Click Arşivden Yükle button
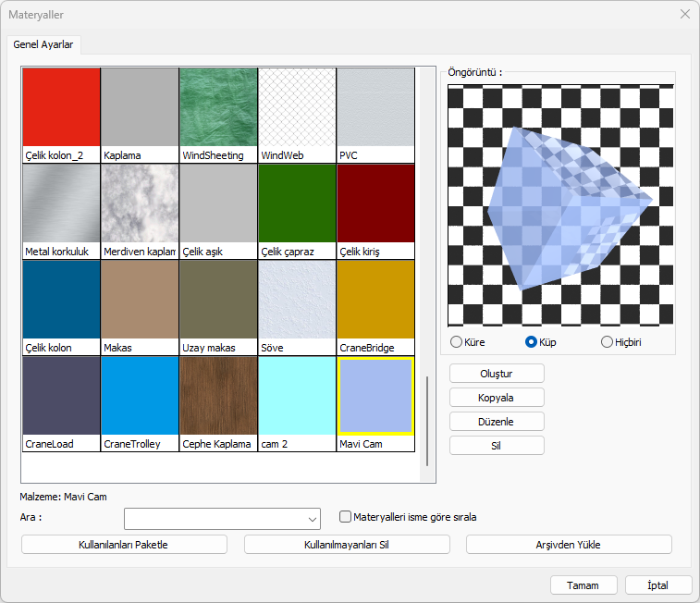 (x=569, y=545)
